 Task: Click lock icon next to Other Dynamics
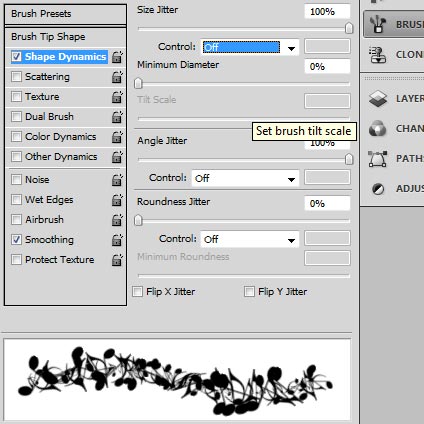(x=117, y=157)
